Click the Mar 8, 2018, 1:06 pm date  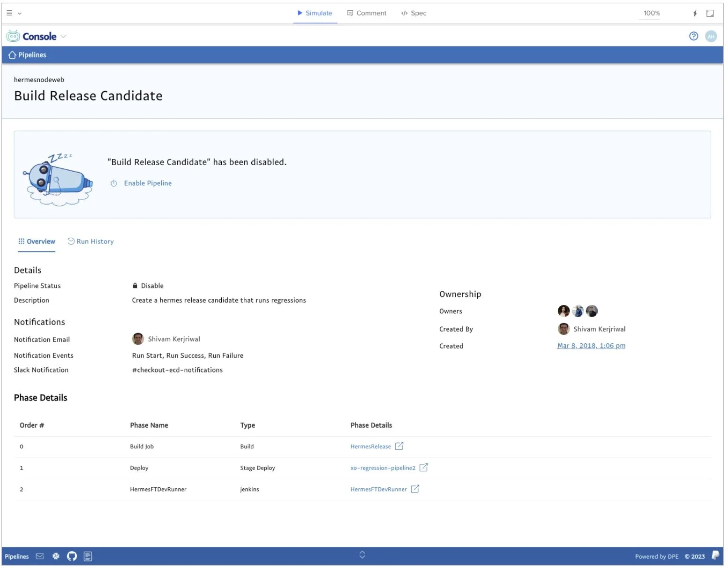(x=592, y=346)
